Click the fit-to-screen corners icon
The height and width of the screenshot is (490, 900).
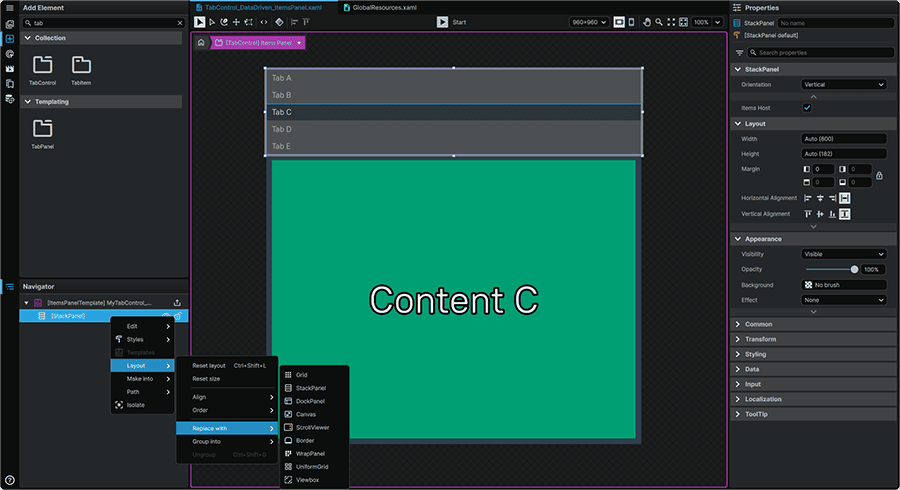click(671, 22)
